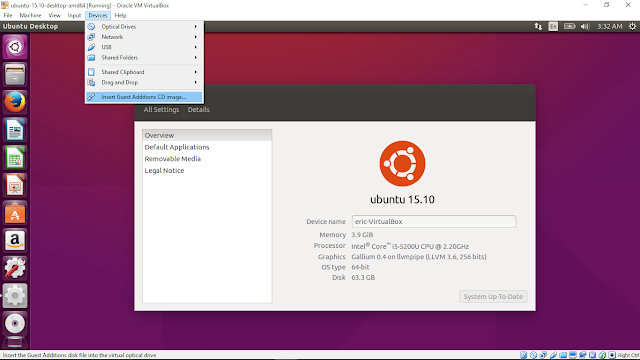The width and height of the screenshot is (640, 360).
Task: Open the Input menu
Action: click(x=74, y=16)
